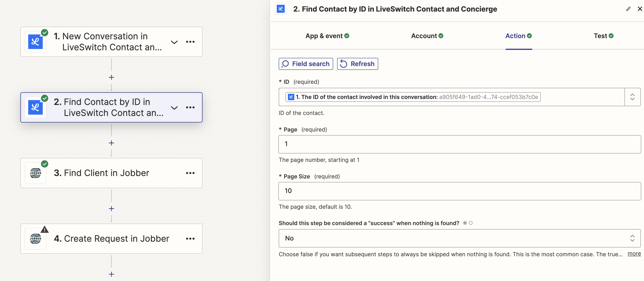Click the Page Size input field
Viewport: 644px width, 281px height.
pos(460,191)
